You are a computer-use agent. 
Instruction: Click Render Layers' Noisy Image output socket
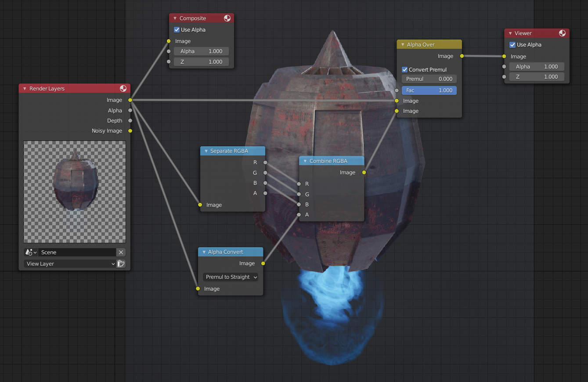[130, 131]
